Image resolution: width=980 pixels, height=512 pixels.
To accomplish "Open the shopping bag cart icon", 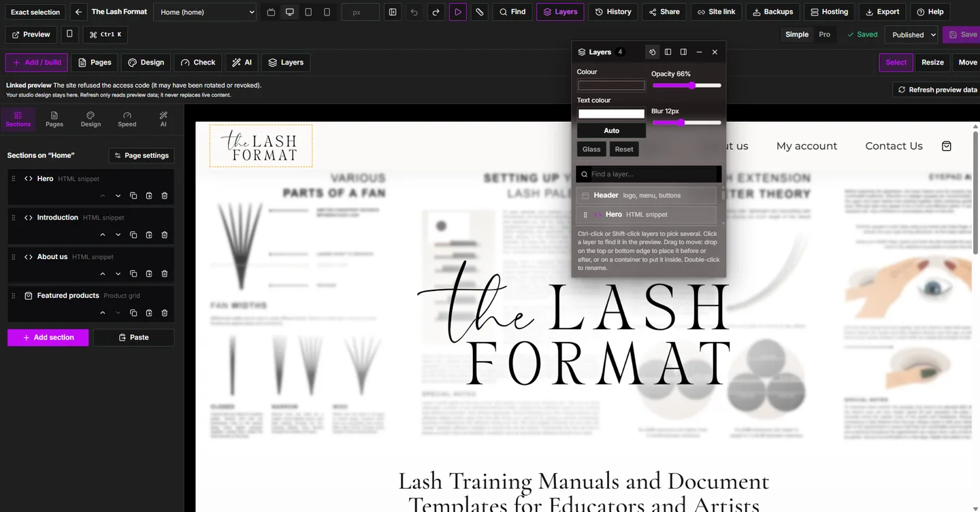I will coord(946,146).
